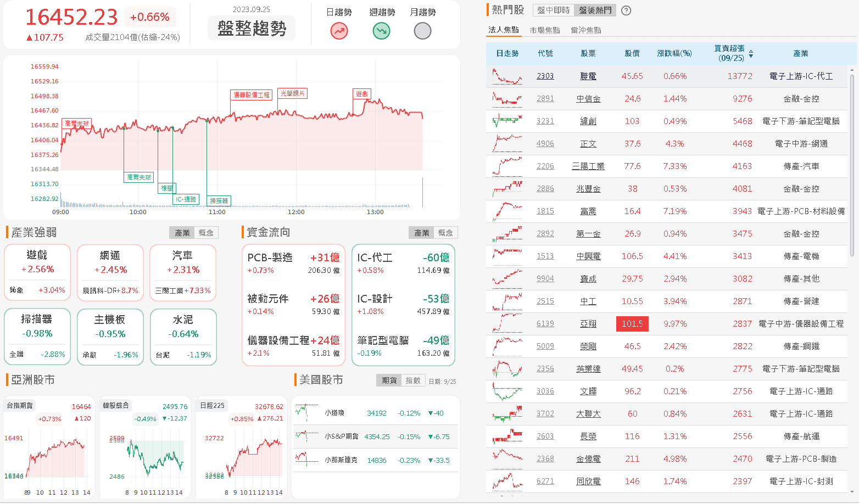Open the daily trend sparkline for 緯創
Image resolution: width=859 pixels, height=504 pixels.
(x=507, y=121)
